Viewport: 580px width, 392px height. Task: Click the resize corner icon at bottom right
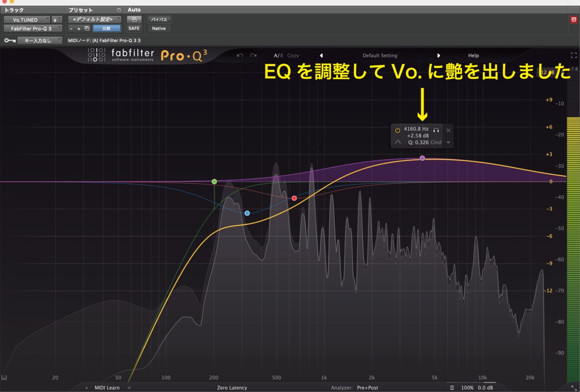(574, 388)
